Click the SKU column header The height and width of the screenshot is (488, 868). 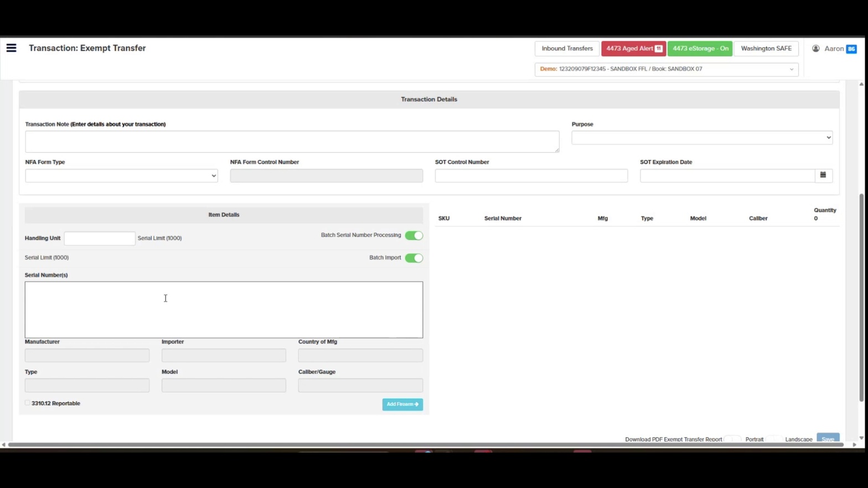(x=444, y=219)
